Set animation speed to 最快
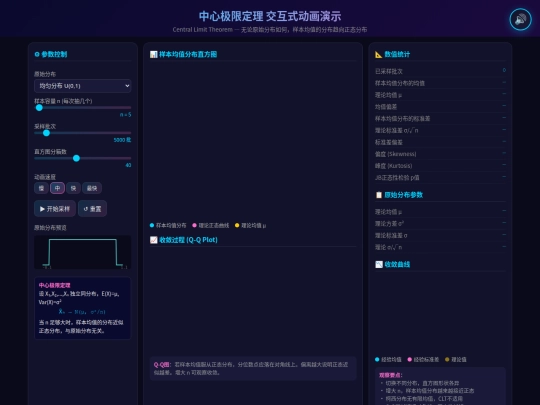The image size is (540, 405). 92,188
